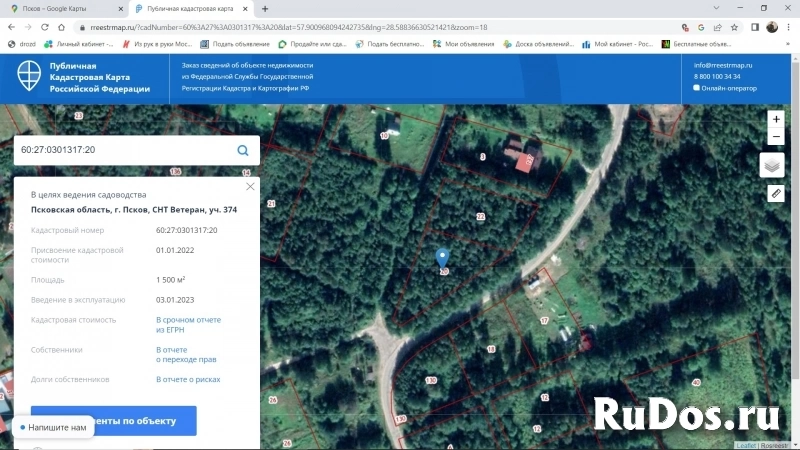The image size is (800, 450).
Task: Switch to the Псков – Google Карты tab
Action: click(60, 8)
